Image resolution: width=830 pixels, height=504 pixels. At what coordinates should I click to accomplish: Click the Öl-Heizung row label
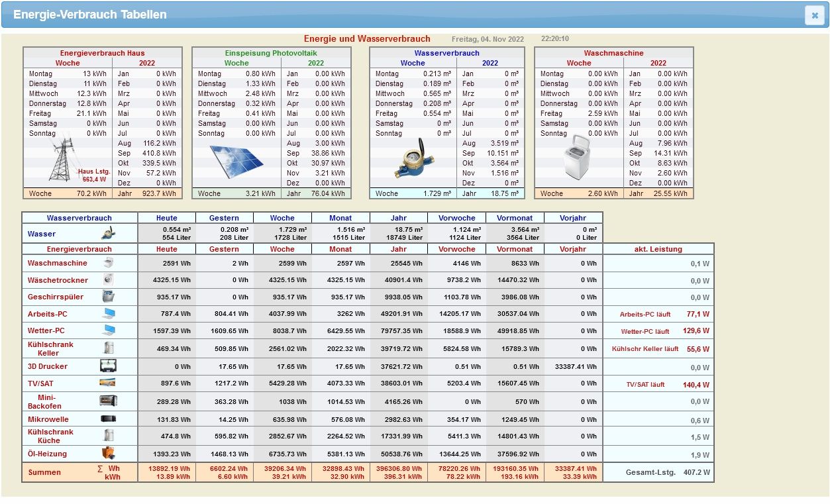coord(47,454)
